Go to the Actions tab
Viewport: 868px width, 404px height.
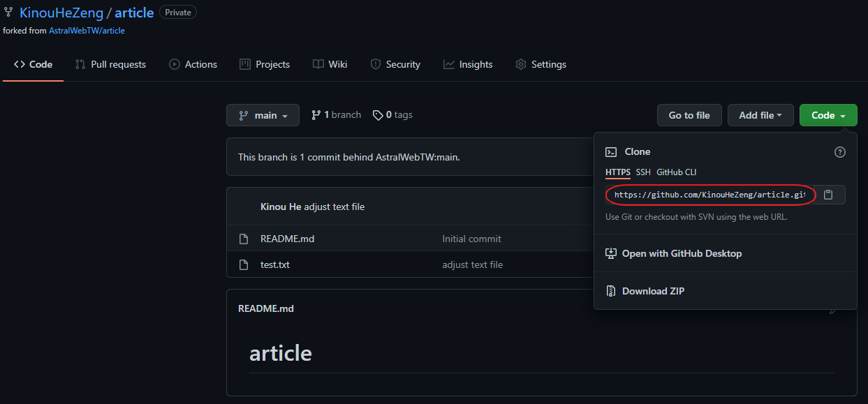(x=193, y=64)
